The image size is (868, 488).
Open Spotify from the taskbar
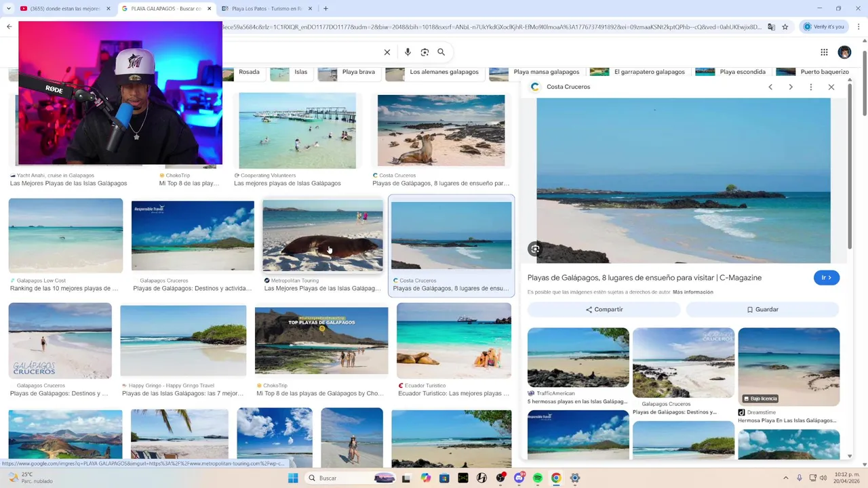click(x=537, y=478)
